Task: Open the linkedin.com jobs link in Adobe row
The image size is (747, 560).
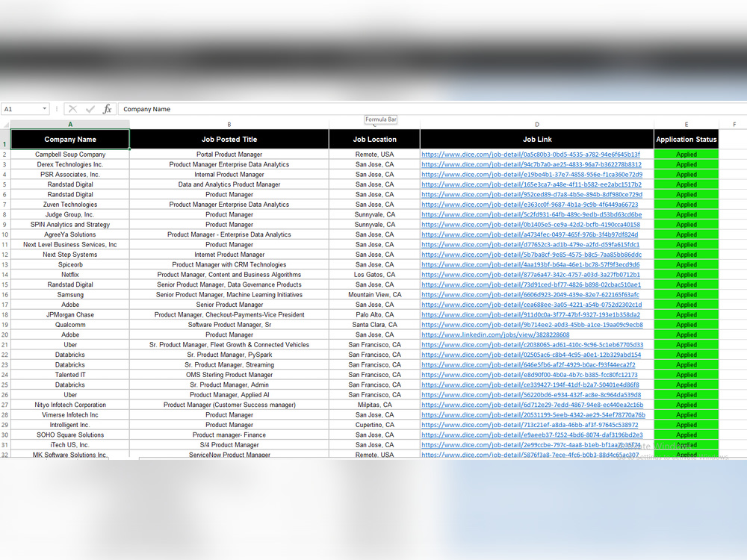Action: point(495,335)
